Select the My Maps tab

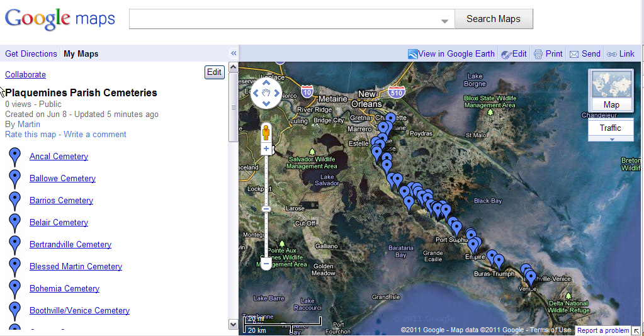pyautogui.click(x=81, y=54)
